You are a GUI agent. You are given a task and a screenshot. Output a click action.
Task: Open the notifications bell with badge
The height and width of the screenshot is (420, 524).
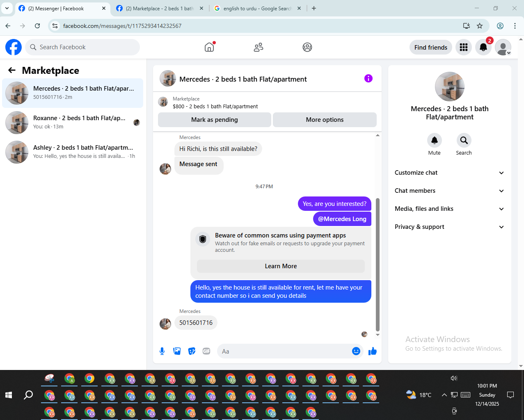pos(483,47)
